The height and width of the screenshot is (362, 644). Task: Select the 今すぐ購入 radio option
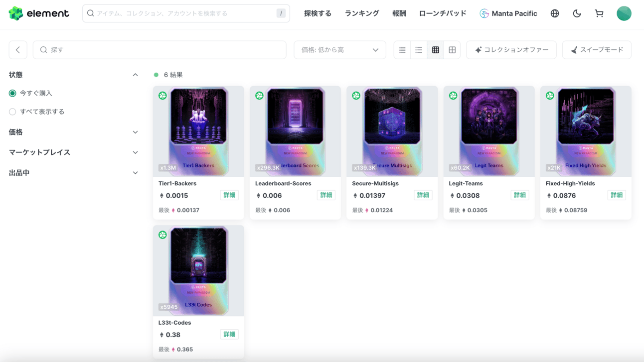(12, 93)
